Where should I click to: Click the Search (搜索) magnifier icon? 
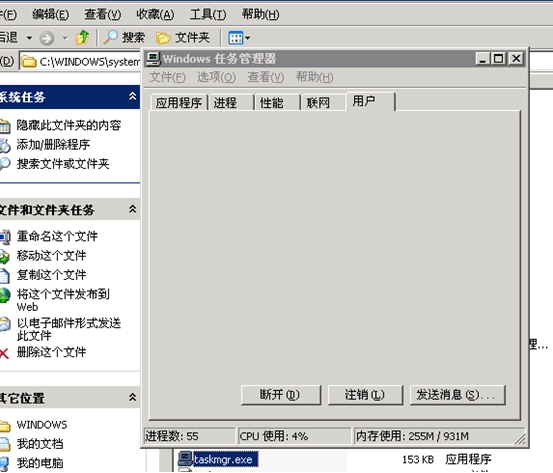(110, 37)
